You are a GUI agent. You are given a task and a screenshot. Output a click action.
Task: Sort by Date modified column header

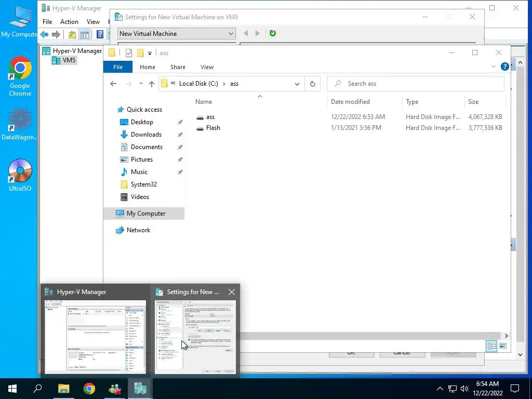pos(350,102)
